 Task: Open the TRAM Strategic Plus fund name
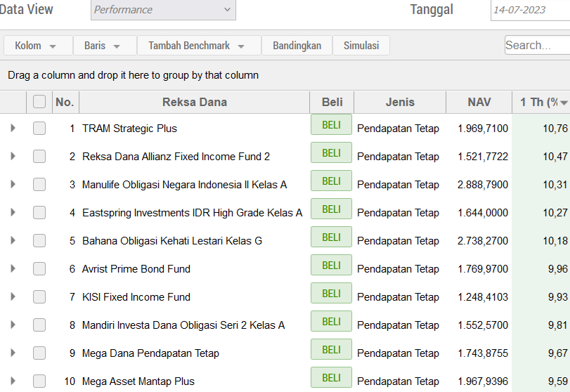pos(129,129)
